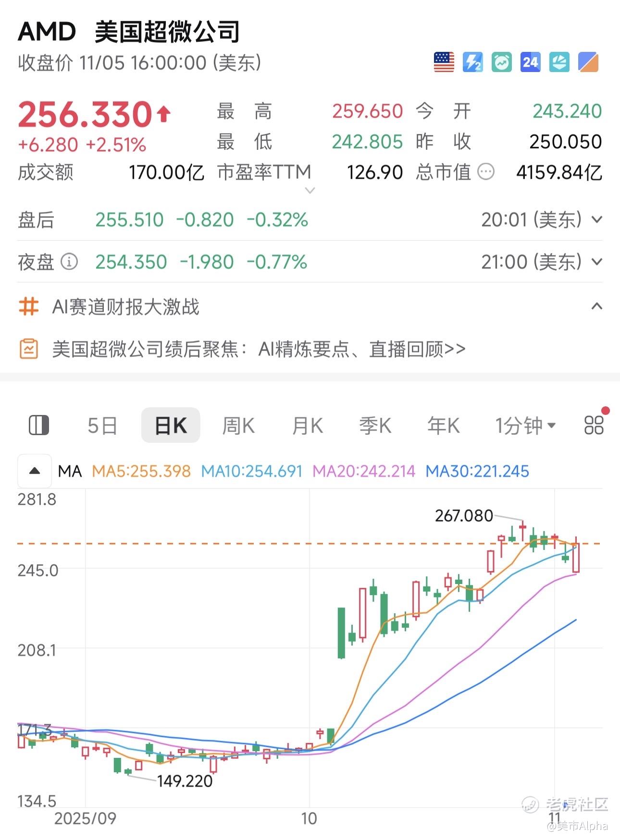The height and width of the screenshot is (840, 620).
Task: Tap the 夜盘 price 254.350
Action: tap(131, 262)
